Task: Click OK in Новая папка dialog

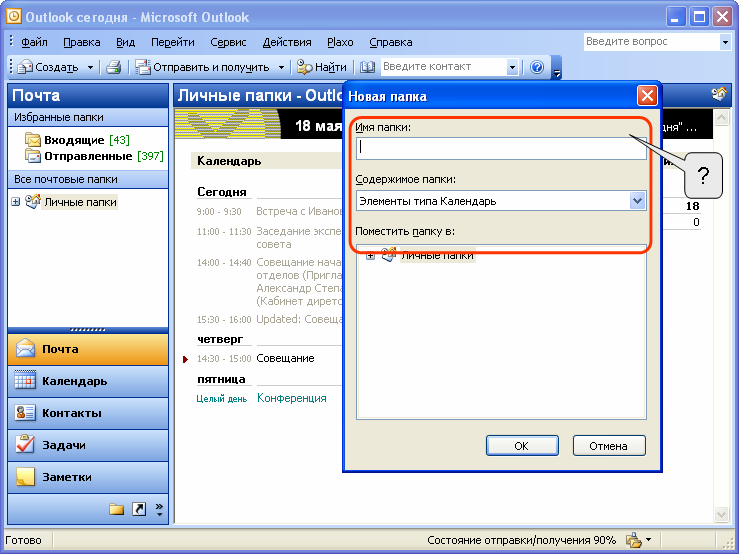Action: 522,446
